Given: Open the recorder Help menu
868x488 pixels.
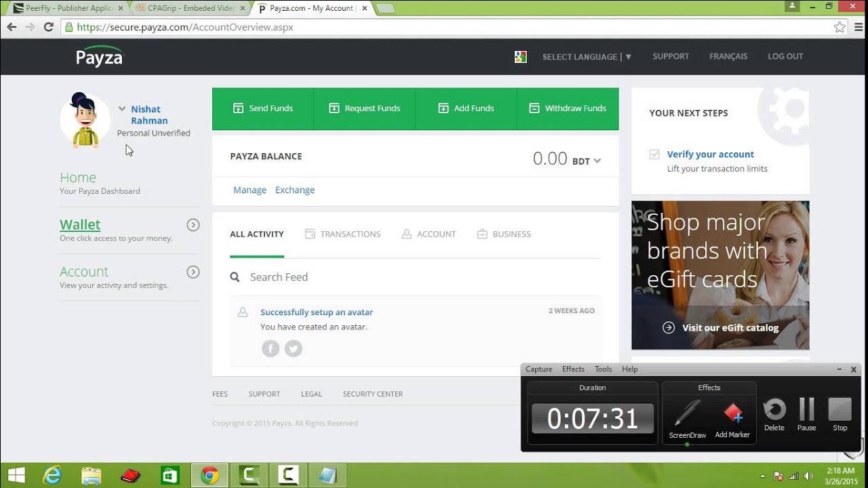Looking at the screenshot, I should pyautogui.click(x=630, y=369).
